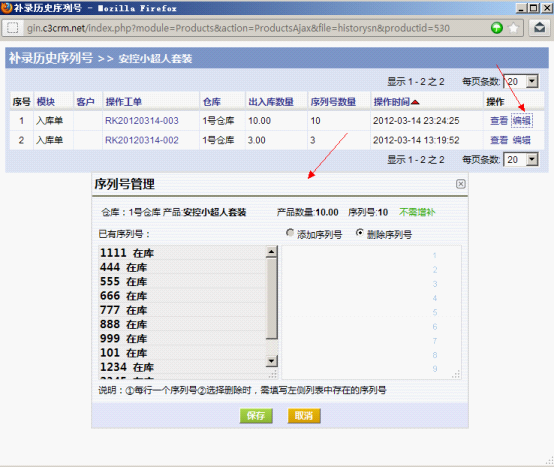Bookmark this page with the star icon
The image size is (554, 467).
(x=513, y=28)
